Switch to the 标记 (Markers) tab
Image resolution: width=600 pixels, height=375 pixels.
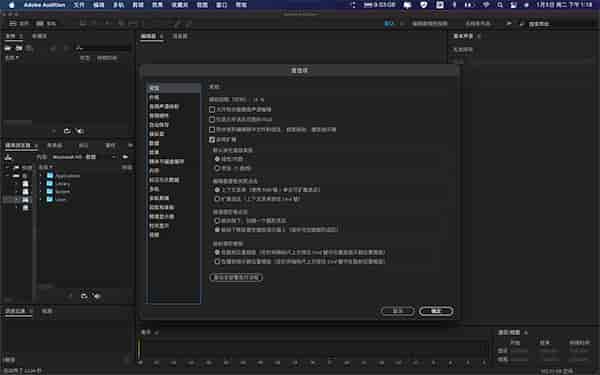pos(83,145)
